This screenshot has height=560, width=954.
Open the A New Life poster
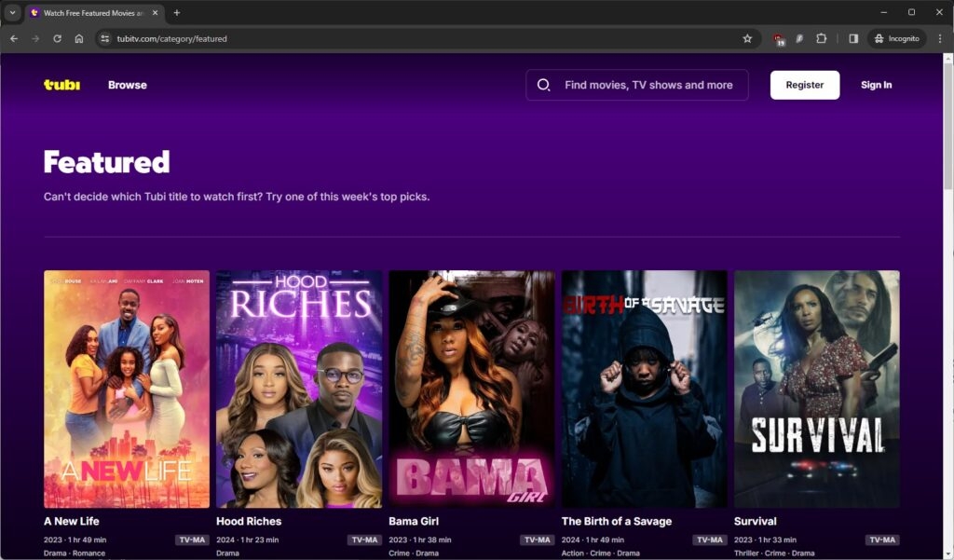click(x=127, y=389)
